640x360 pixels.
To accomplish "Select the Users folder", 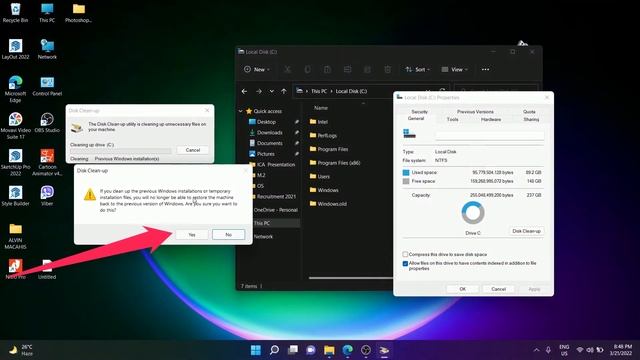I will pyautogui.click(x=319, y=176).
